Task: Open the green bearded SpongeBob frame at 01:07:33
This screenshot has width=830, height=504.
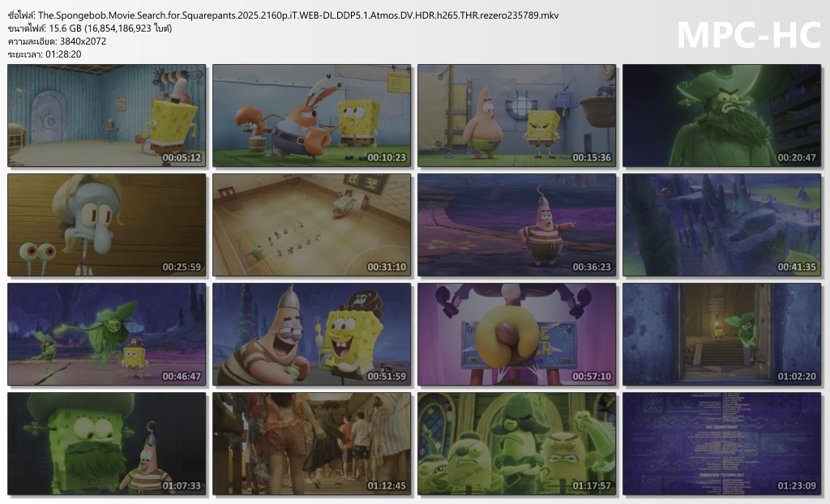Action: point(106,443)
